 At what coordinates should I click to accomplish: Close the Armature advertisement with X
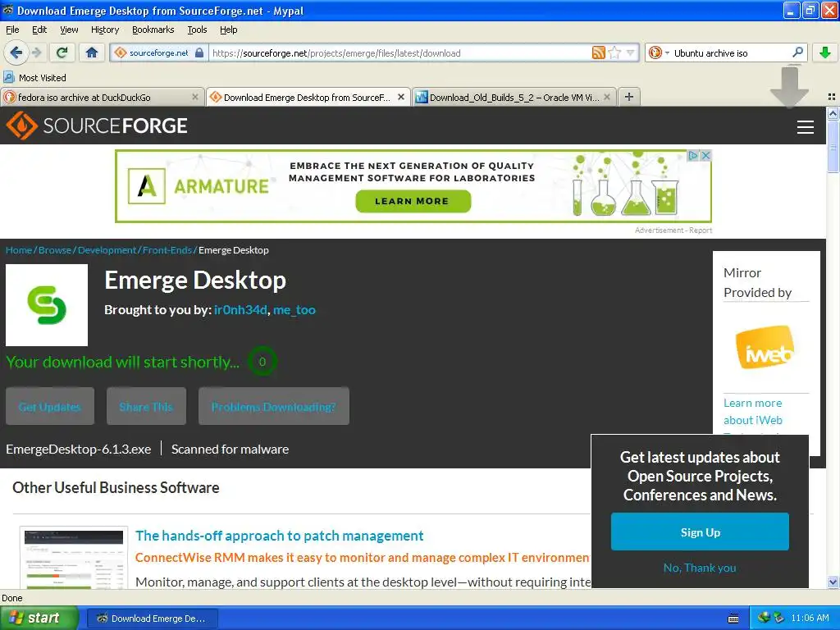[706, 155]
